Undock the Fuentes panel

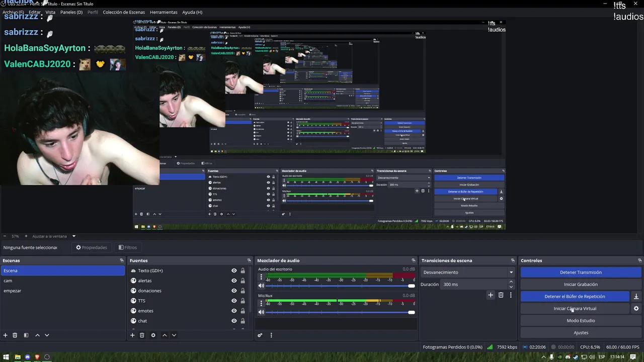coord(249,260)
